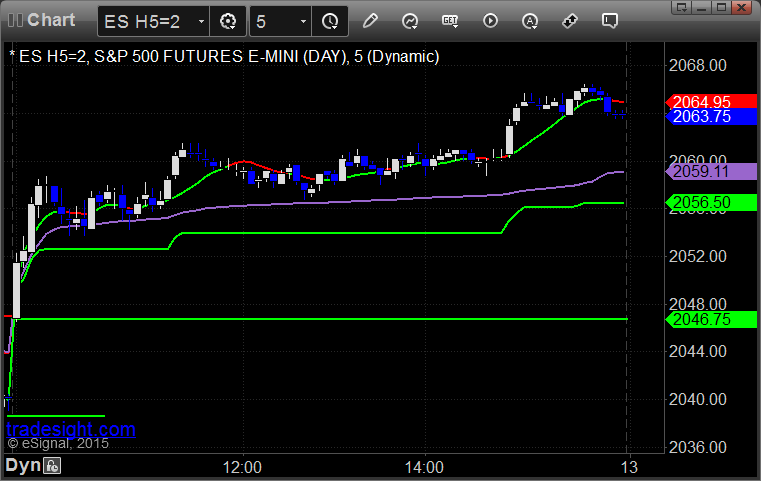Click the 2052.00 price axis label
Screen dimensions: 761x481
(x=697, y=256)
